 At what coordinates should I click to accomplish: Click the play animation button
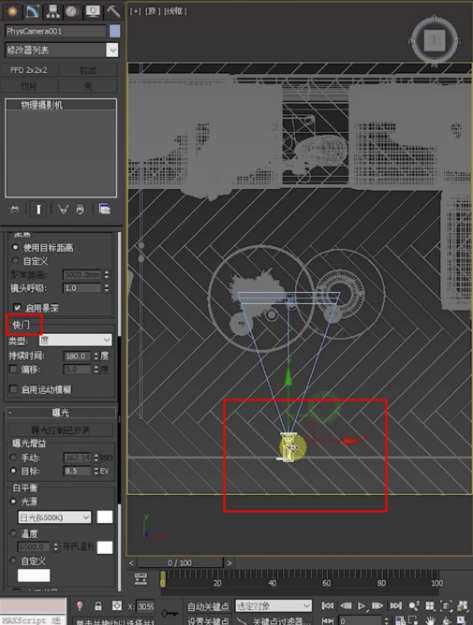(362, 606)
